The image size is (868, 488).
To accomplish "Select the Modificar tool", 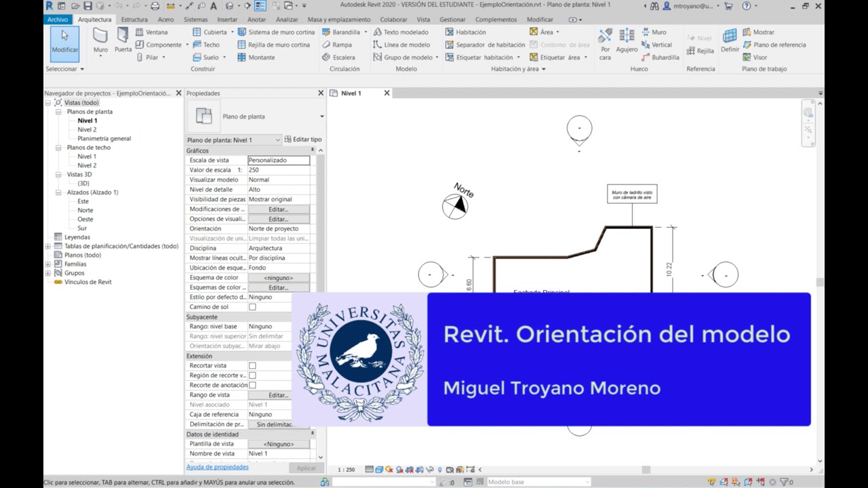I will 65,43.
